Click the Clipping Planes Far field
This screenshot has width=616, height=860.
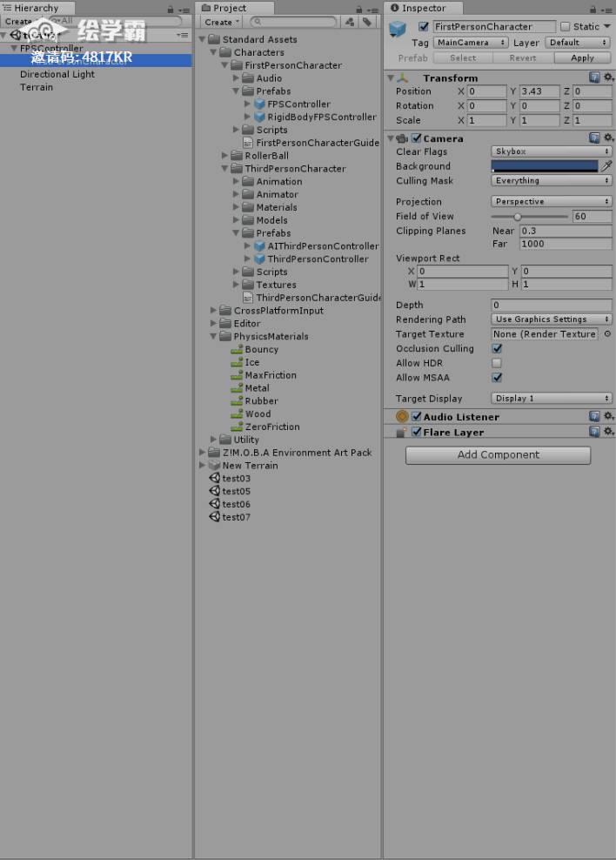566,244
